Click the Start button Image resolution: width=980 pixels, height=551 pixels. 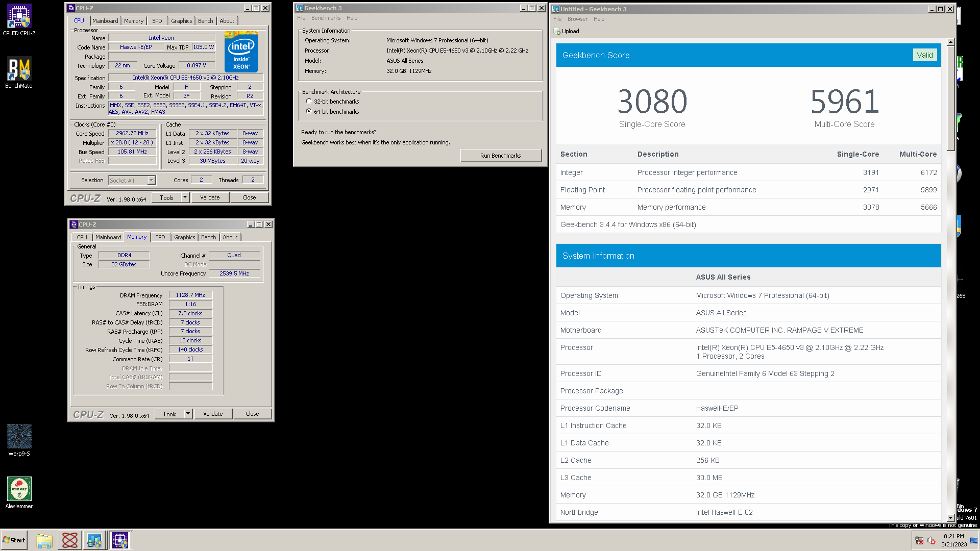[x=14, y=540]
